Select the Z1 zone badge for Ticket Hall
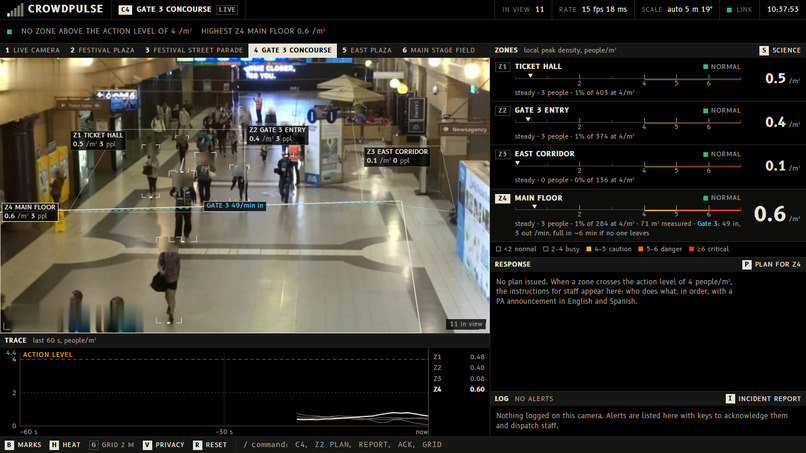 coord(502,67)
